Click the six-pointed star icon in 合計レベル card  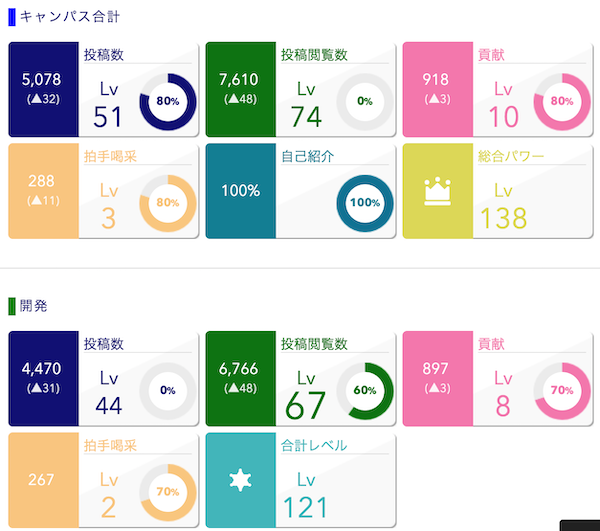(x=239, y=482)
